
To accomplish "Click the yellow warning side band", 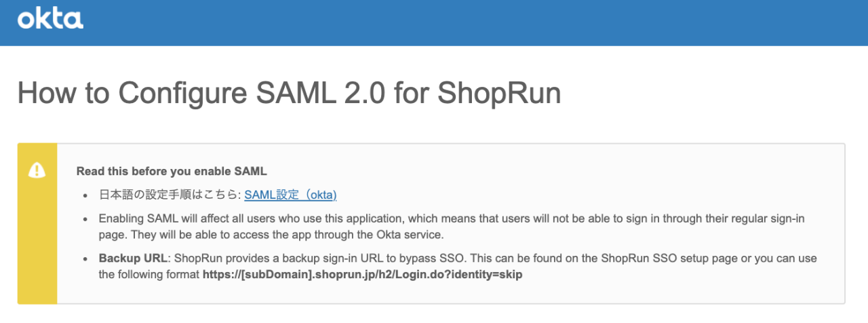I will tap(37, 244).
